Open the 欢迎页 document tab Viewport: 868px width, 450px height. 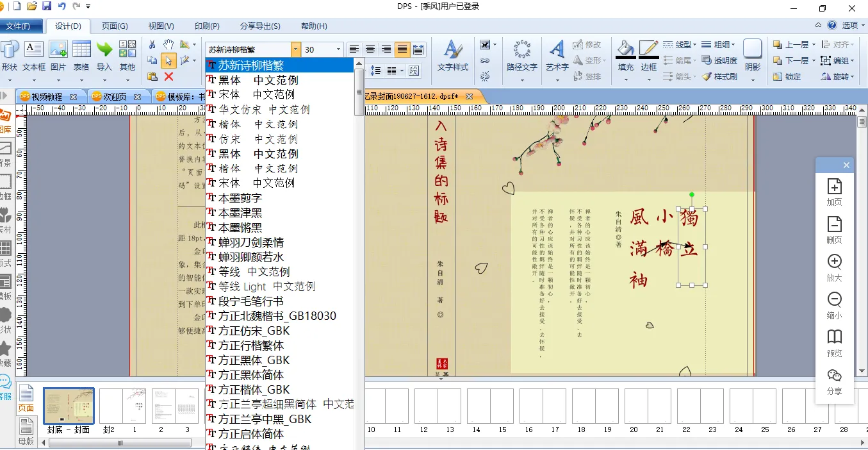113,96
